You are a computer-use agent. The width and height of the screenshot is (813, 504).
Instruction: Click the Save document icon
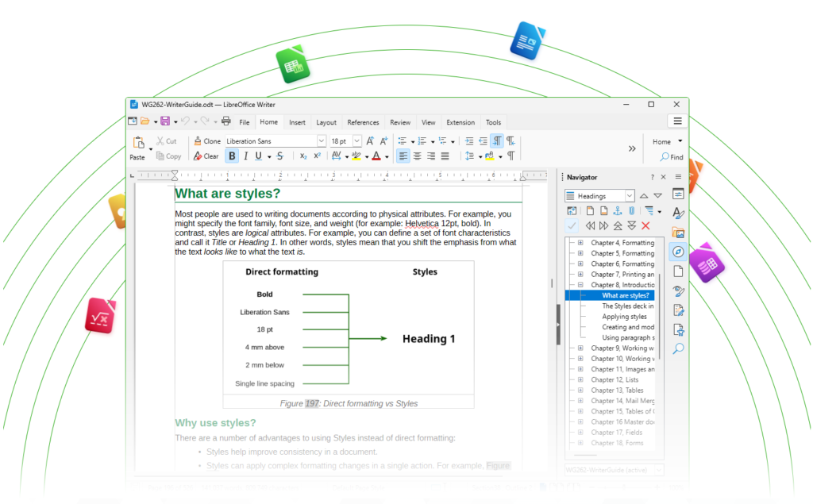point(165,121)
